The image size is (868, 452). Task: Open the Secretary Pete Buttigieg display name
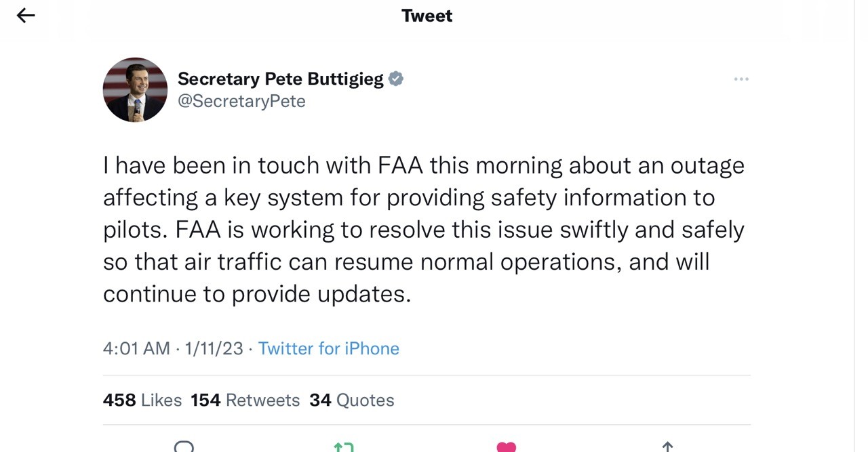(280, 79)
